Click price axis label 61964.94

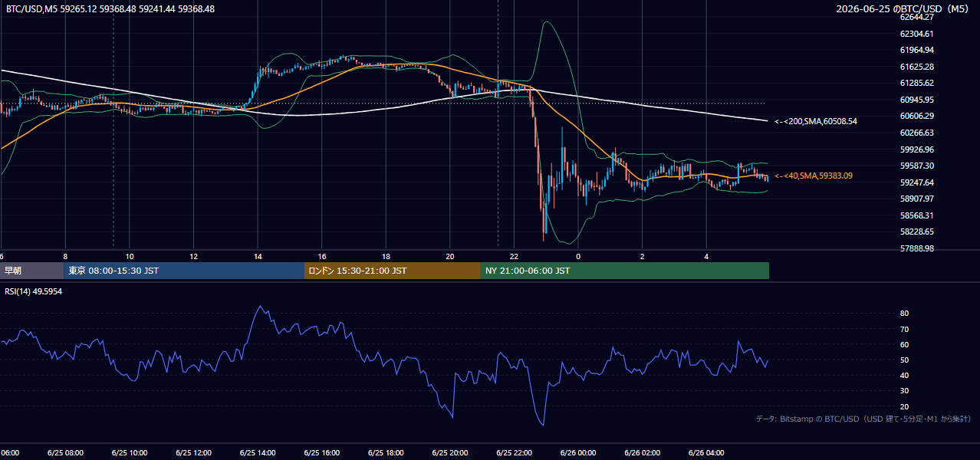916,50
